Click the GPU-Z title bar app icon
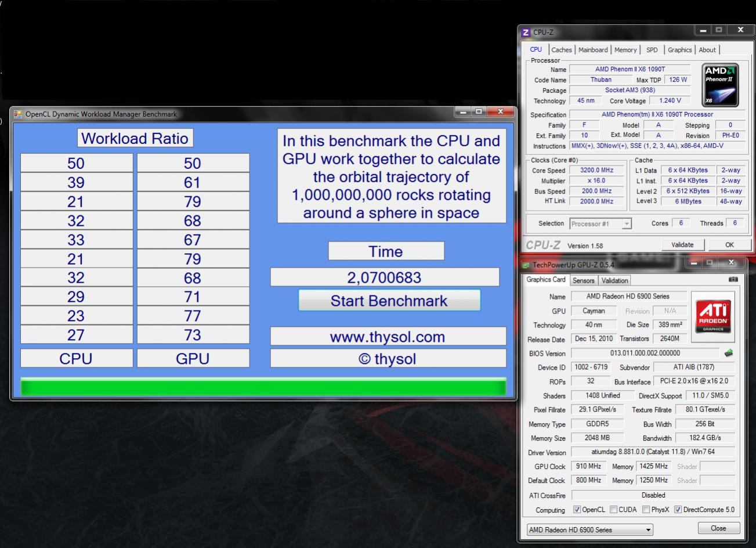Viewport: 756px width, 548px height. [526, 265]
